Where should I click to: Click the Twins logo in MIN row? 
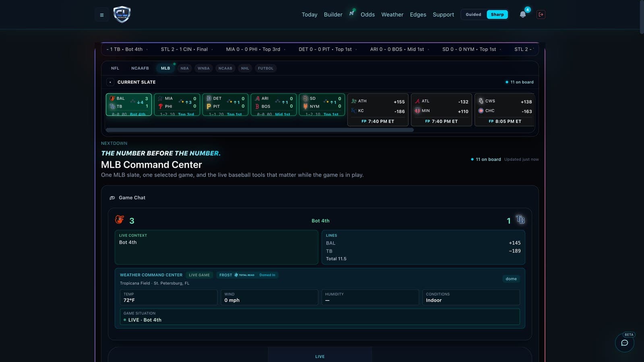(x=417, y=111)
